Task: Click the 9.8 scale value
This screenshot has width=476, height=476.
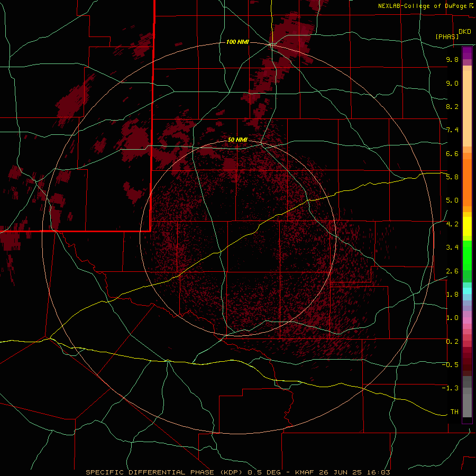Action: 452,59
